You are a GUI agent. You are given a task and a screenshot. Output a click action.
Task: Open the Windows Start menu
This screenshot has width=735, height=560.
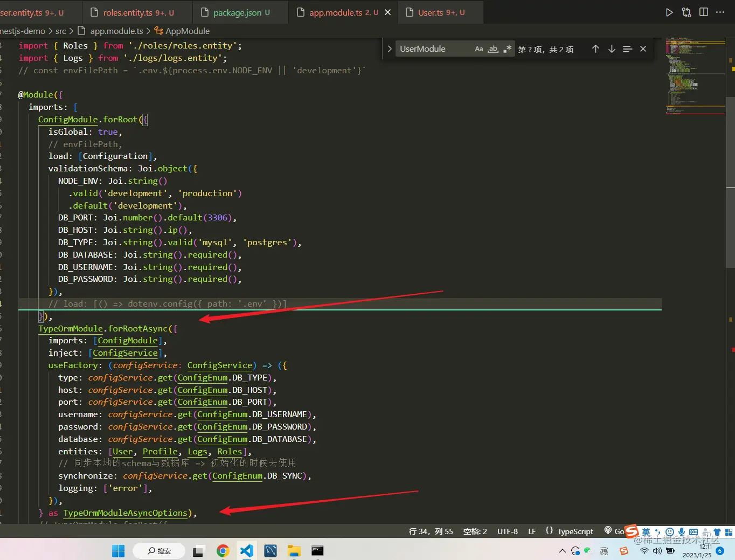pyautogui.click(x=118, y=551)
